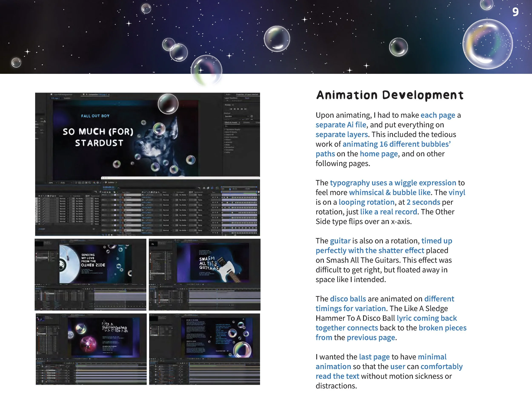Switch to the Libraries panel tab
Screen dimensions: 532x411
[246, 123]
